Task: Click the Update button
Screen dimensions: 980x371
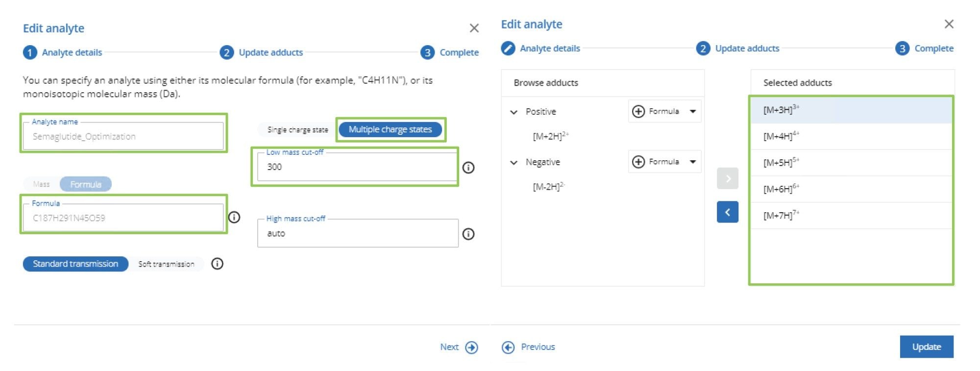Action: click(926, 346)
